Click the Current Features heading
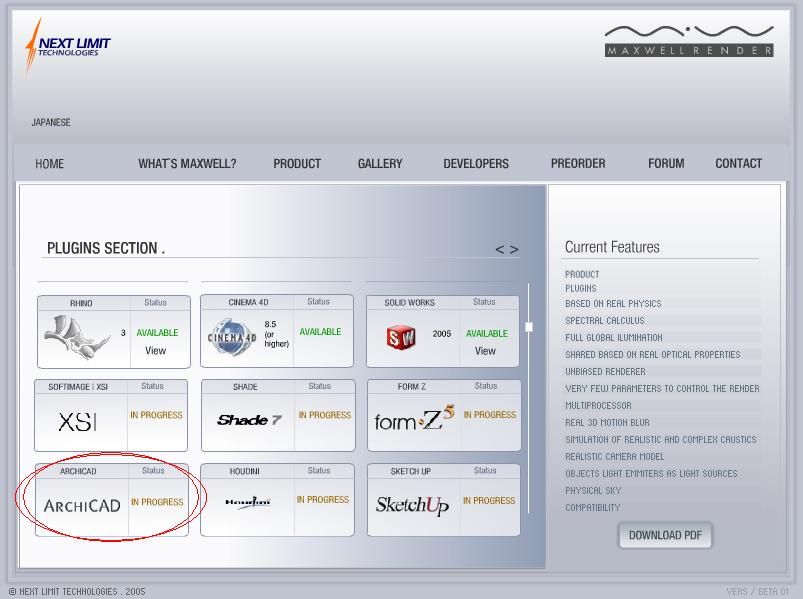This screenshot has width=803, height=599. click(x=612, y=247)
